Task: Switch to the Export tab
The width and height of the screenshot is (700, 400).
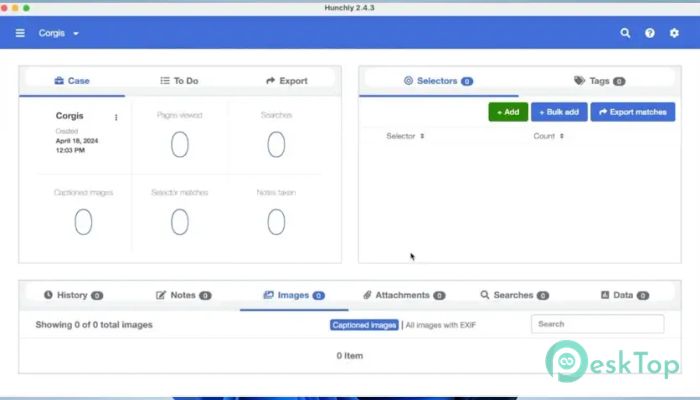Action: 287,81
